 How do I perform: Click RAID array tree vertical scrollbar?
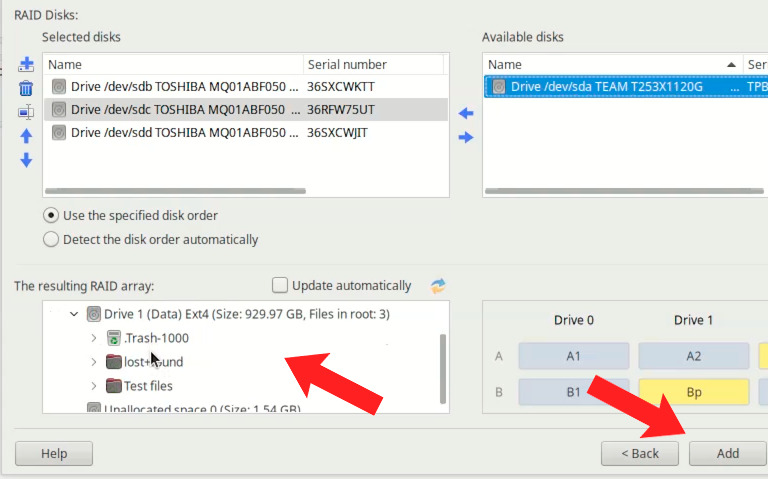443,369
